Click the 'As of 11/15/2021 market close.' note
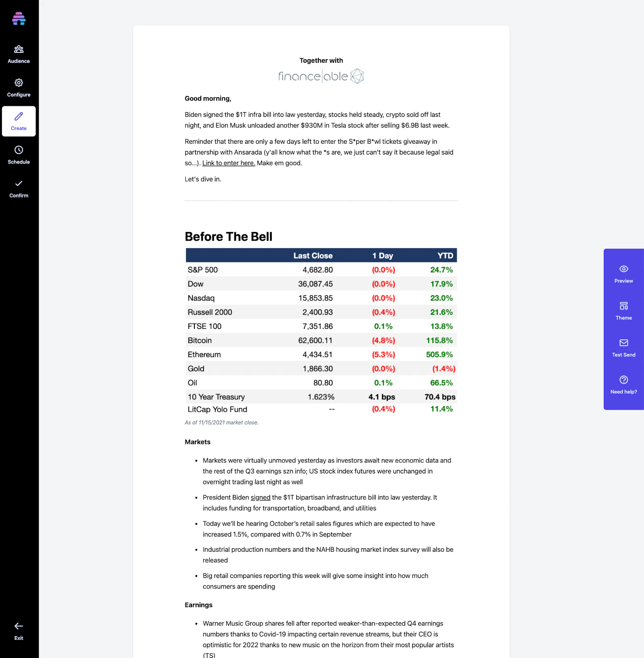This screenshot has width=644, height=658. tap(221, 423)
